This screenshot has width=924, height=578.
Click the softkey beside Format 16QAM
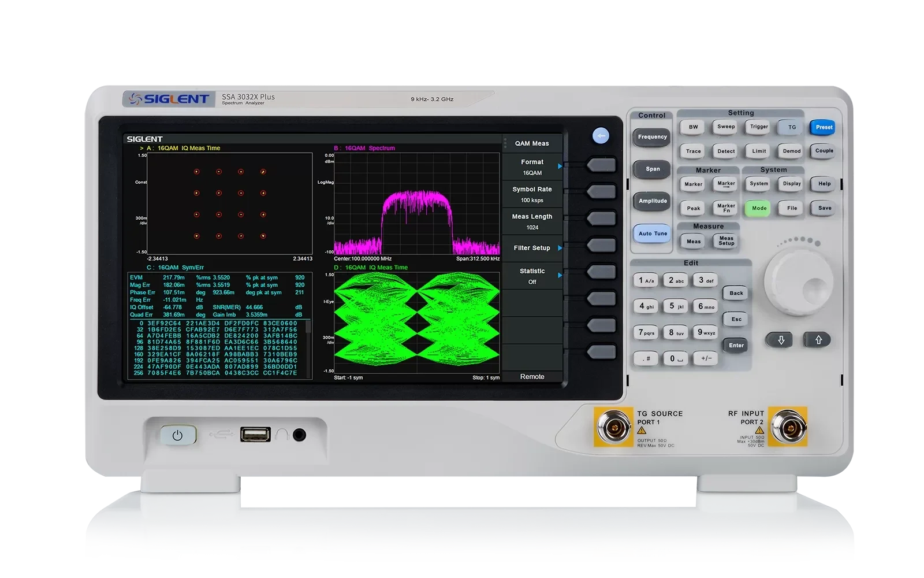click(601, 165)
